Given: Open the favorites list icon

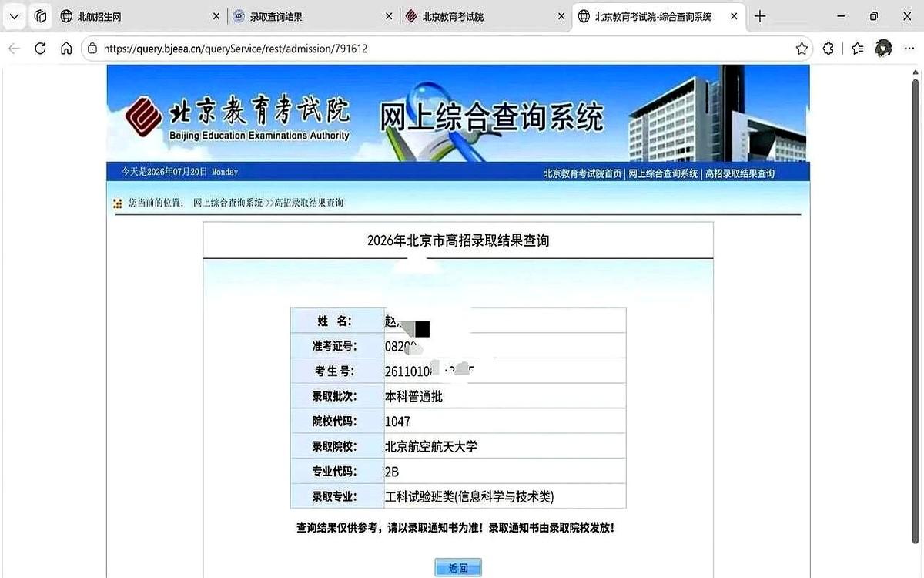Looking at the screenshot, I should tap(858, 49).
